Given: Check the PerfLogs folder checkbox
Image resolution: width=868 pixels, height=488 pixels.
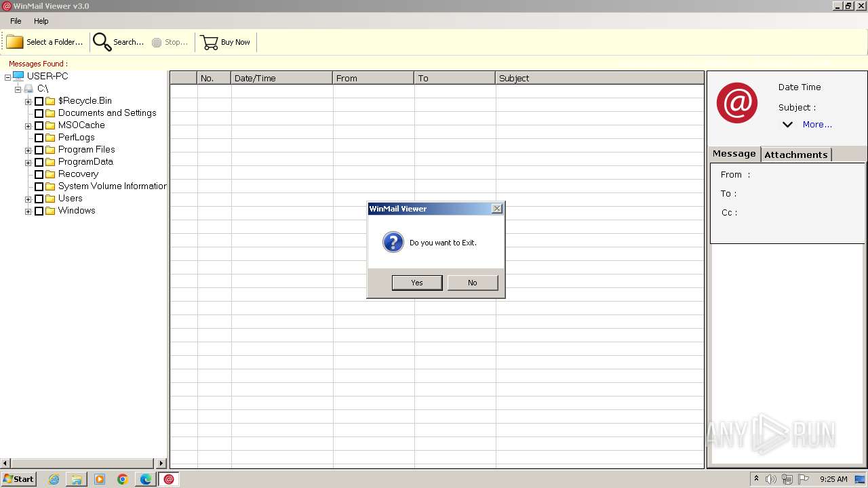Looking at the screenshot, I should pyautogui.click(x=39, y=138).
